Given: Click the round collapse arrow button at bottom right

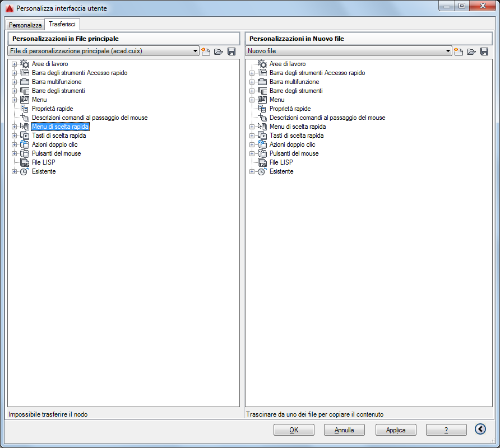Looking at the screenshot, I should point(480,429).
